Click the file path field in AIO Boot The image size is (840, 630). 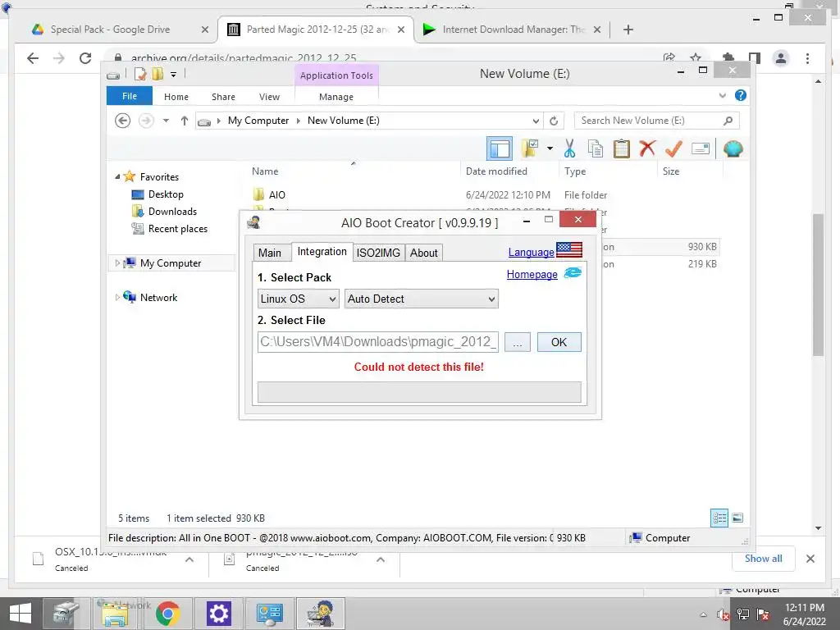click(377, 342)
